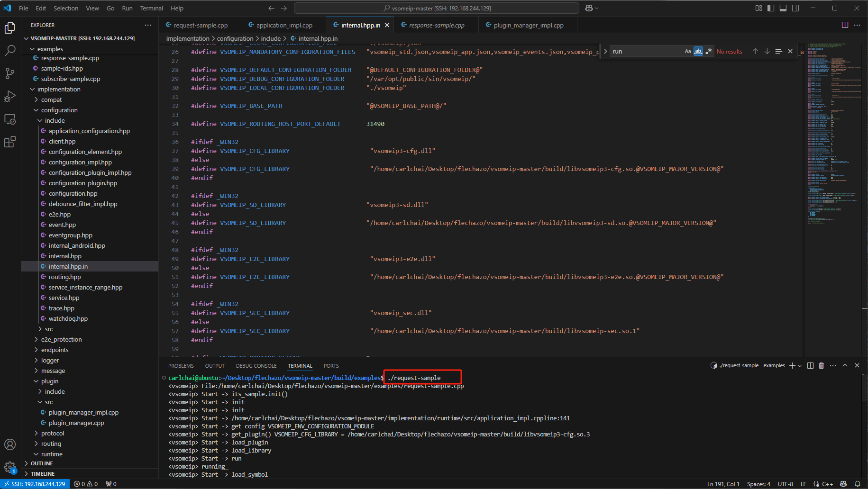
Task: Toggle Match Whole Word in find widget
Action: coord(698,51)
